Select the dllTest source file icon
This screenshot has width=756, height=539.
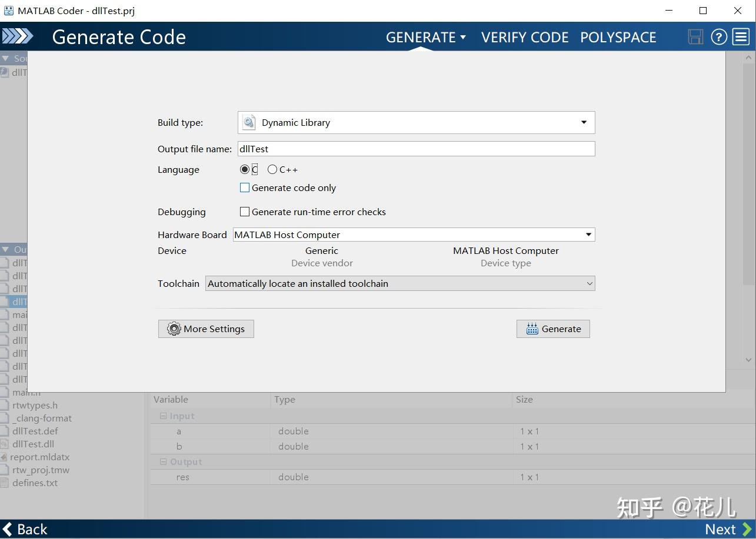(x=5, y=72)
